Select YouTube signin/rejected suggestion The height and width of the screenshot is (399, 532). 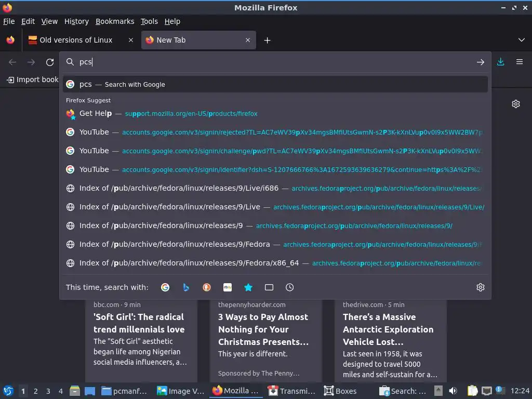[x=275, y=132]
